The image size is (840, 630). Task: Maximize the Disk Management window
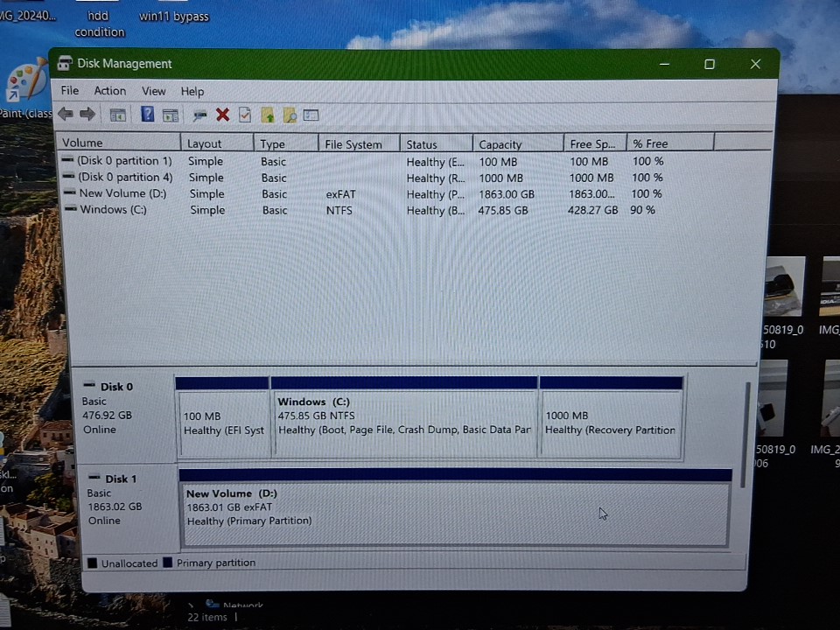pos(710,64)
